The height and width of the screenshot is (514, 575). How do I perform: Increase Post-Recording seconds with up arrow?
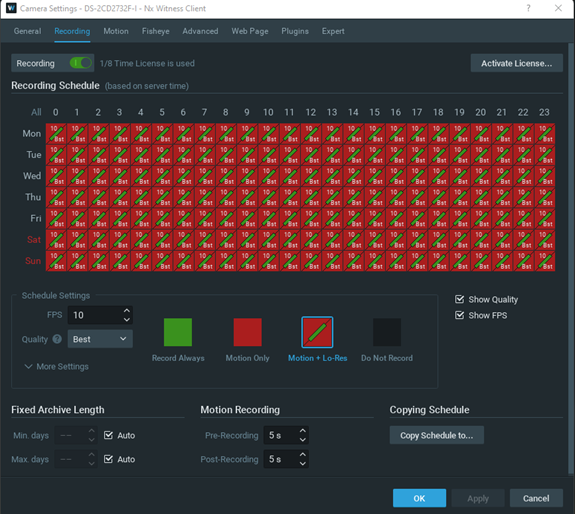[x=303, y=455]
